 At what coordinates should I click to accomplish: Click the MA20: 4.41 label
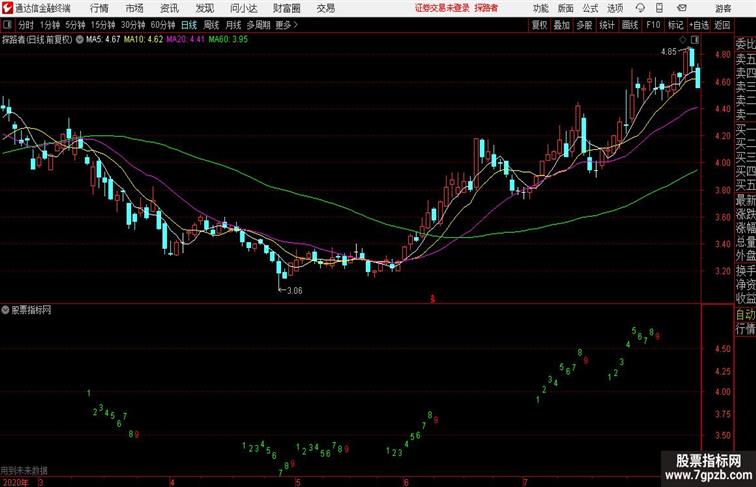point(186,40)
